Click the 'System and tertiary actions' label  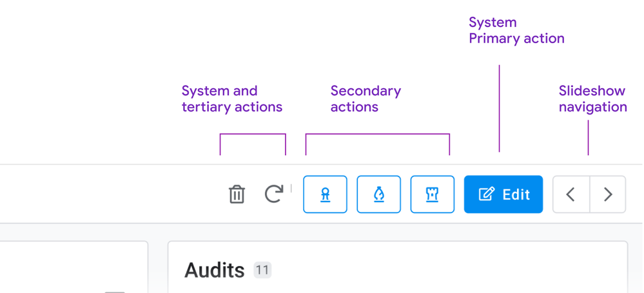point(232,99)
